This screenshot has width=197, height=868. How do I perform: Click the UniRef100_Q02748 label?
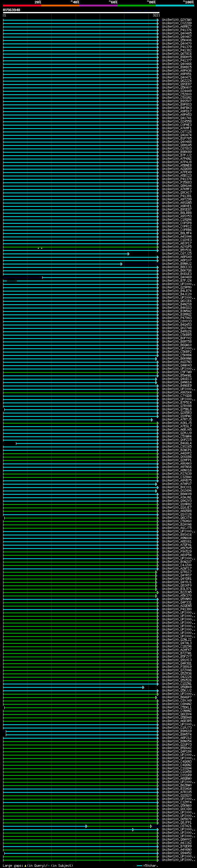177,328
